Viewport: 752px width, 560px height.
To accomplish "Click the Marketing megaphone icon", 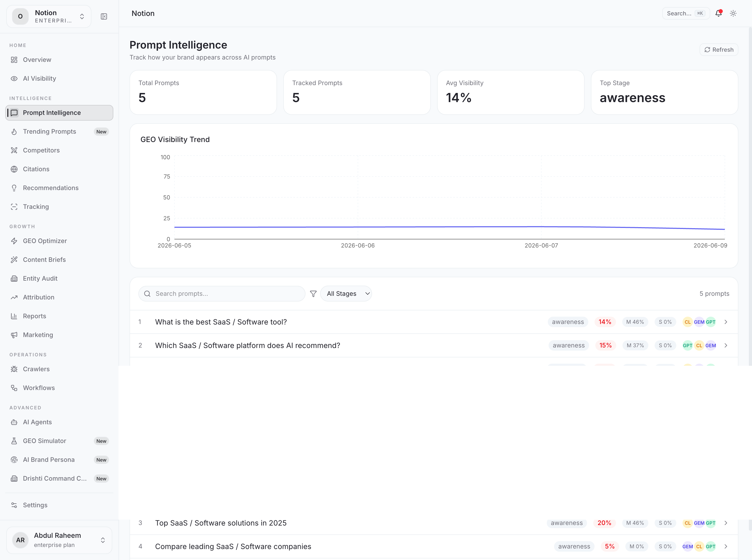I will coord(14,335).
